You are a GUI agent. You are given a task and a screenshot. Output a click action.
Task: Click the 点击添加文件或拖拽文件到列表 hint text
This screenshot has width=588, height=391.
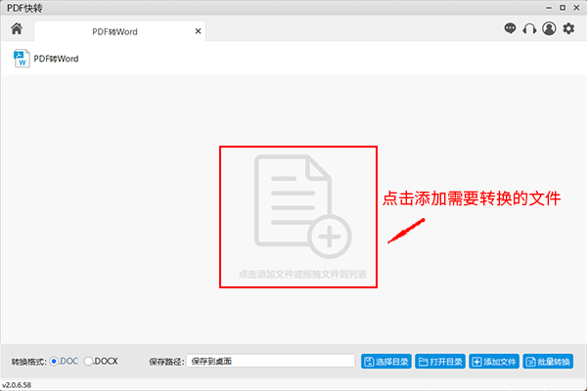[x=302, y=275]
